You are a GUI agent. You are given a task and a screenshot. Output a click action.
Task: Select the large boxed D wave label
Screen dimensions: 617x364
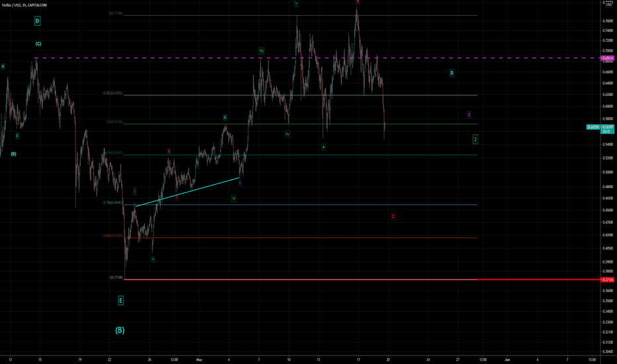[x=37, y=21]
